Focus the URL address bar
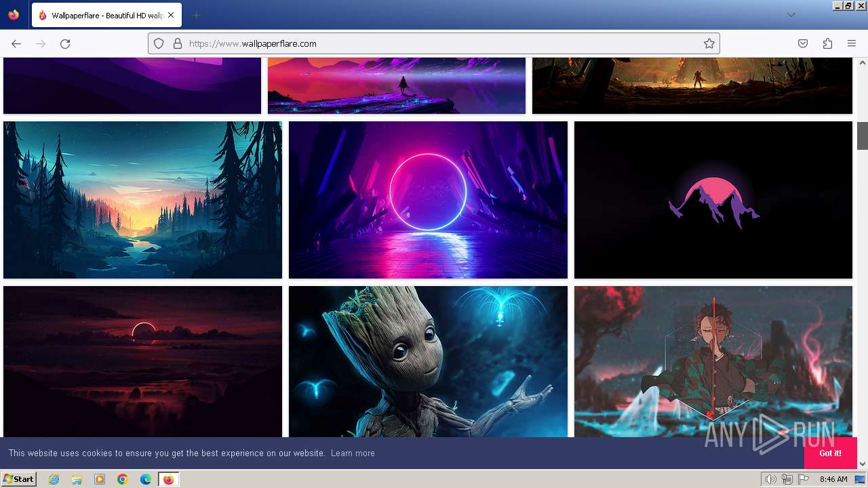Image resolution: width=868 pixels, height=488 pixels. pyautogui.click(x=434, y=43)
